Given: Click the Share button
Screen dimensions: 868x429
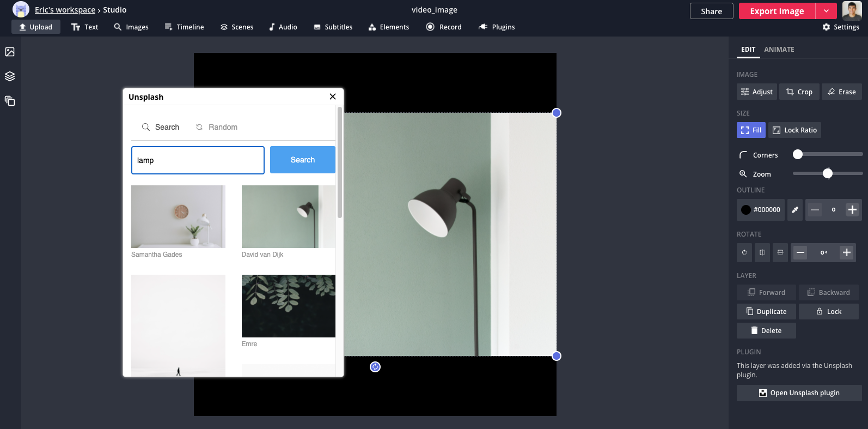Looking at the screenshot, I should (712, 11).
